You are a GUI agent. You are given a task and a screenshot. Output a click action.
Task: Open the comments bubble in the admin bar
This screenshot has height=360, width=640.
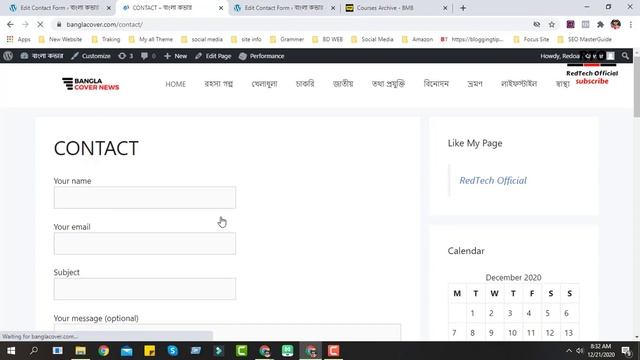click(148, 56)
